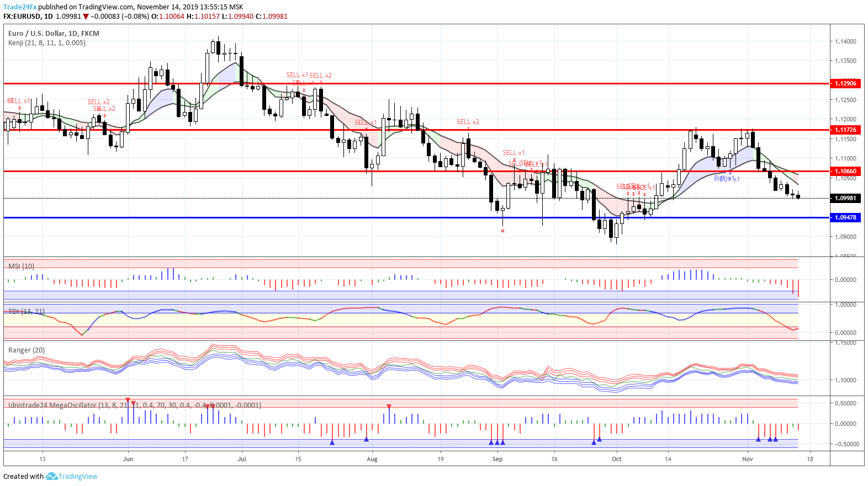Screen dimensions: 868x486
Task: Click the 1.12000 price axis label
Action: tap(845, 120)
